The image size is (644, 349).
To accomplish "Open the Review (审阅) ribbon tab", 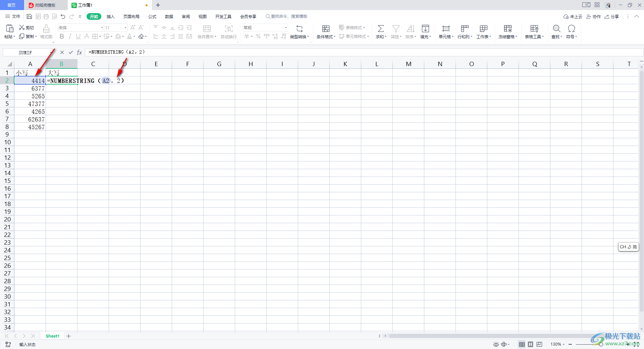I will coord(186,16).
